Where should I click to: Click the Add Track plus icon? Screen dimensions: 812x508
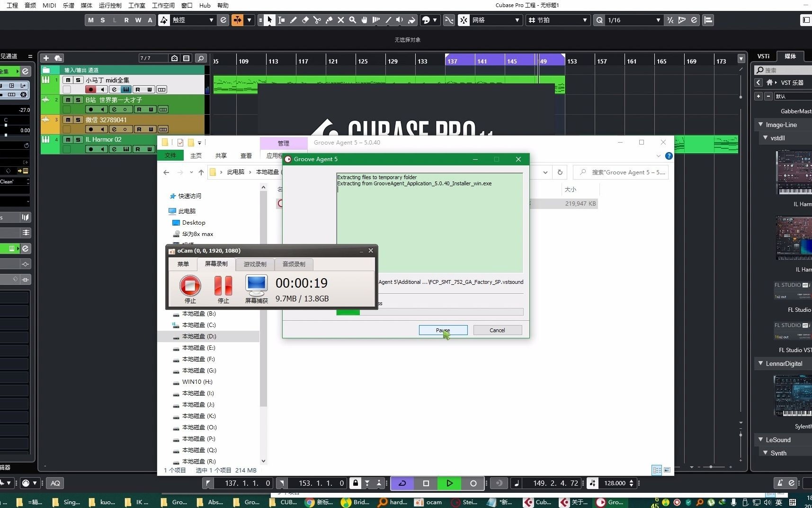click(46, 58)
